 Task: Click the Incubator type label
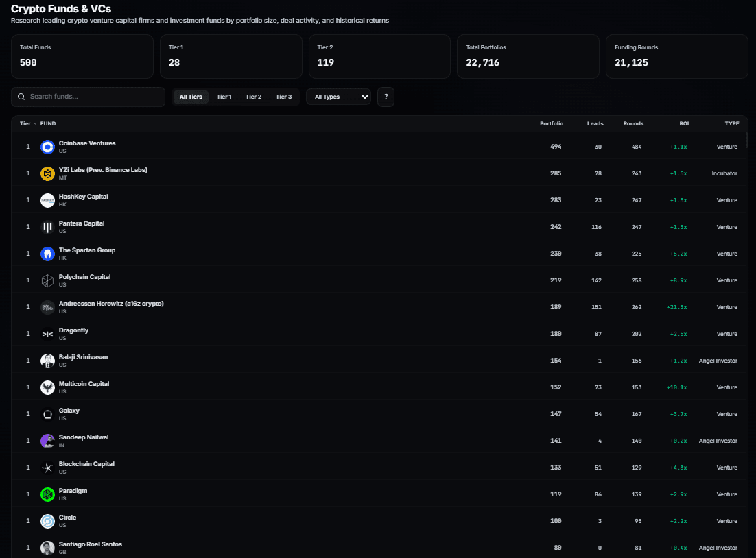pyautogui.click(x=724, y=173)
